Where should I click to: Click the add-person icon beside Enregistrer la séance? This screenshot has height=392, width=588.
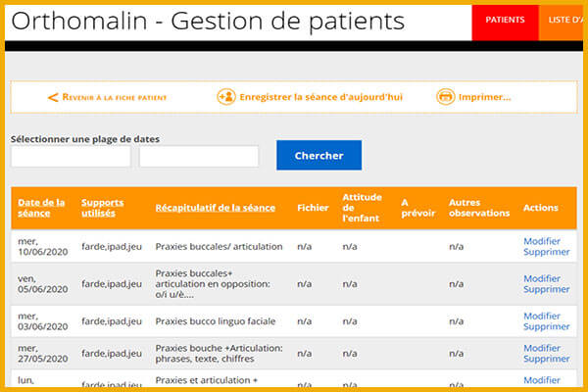coord(226,97)
